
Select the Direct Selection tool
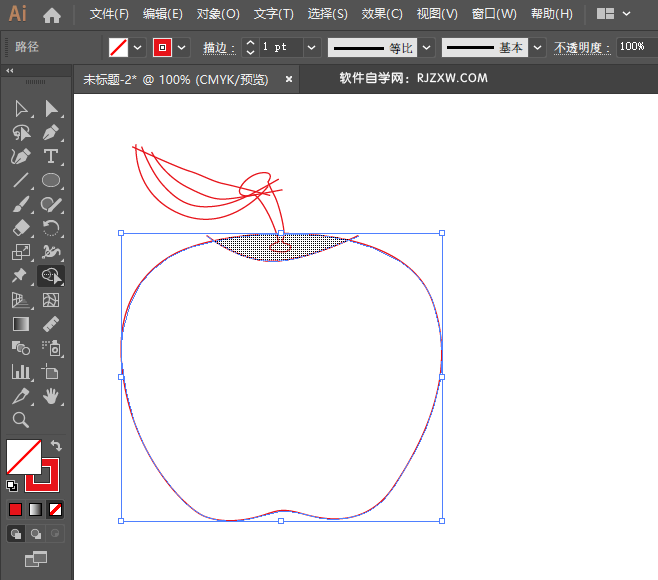point(51,108)
